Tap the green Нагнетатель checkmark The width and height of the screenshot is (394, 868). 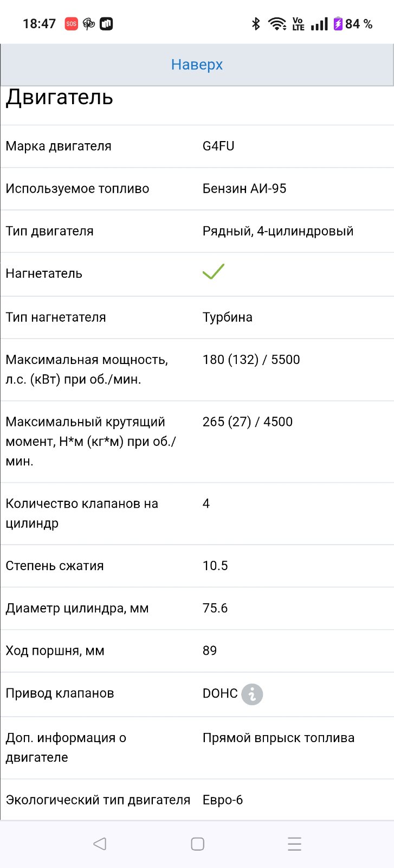pos(214,271)
